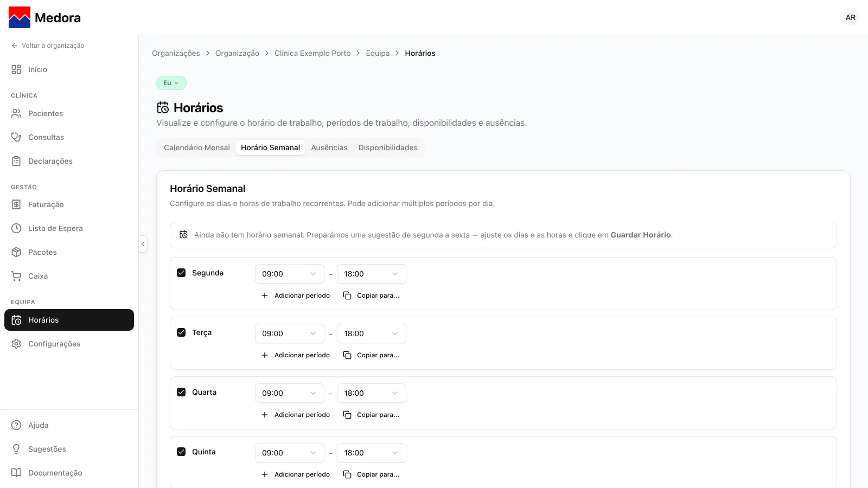
Task: Open the Horários sidebar menu item
Action: pos(69,320)
